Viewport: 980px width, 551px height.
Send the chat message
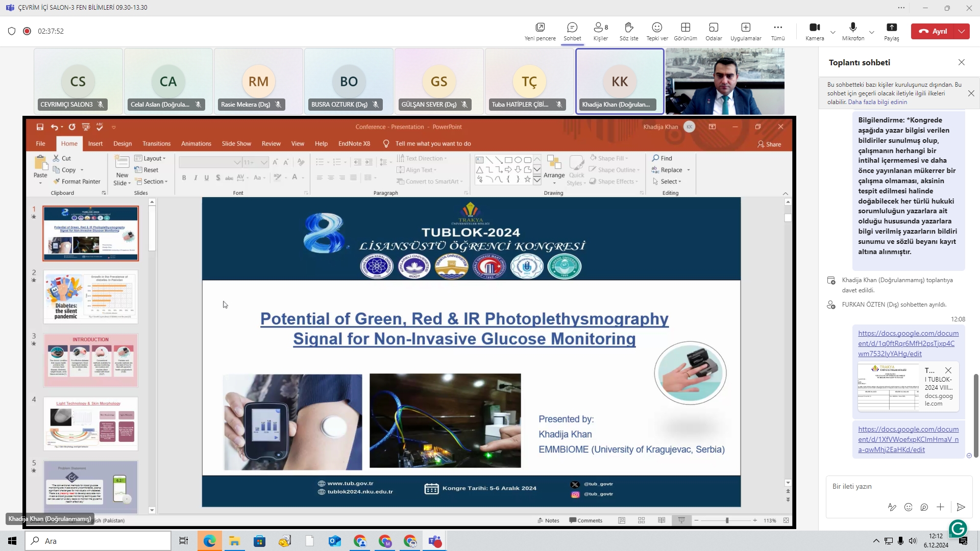click(961, 507)
